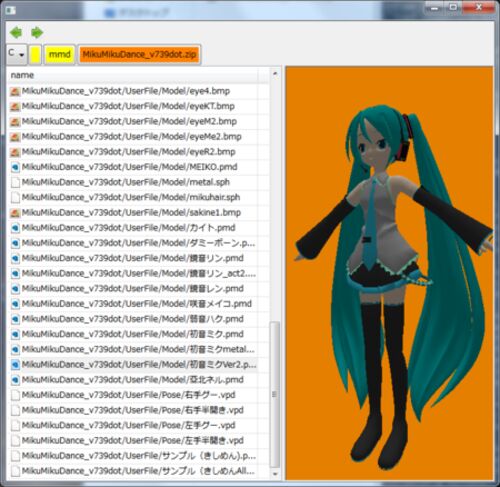Select the Model/初音ミクVer2 file name

[139, 365]
